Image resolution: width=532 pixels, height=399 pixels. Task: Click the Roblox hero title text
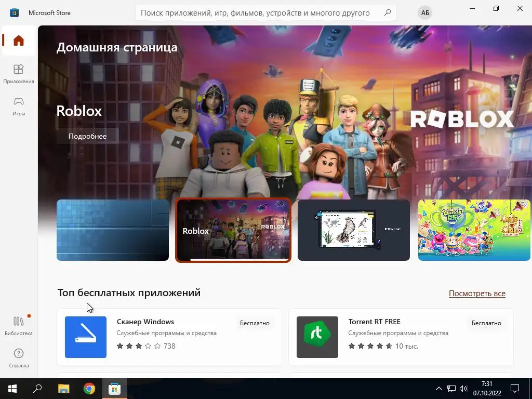click(x=79, y=111)
